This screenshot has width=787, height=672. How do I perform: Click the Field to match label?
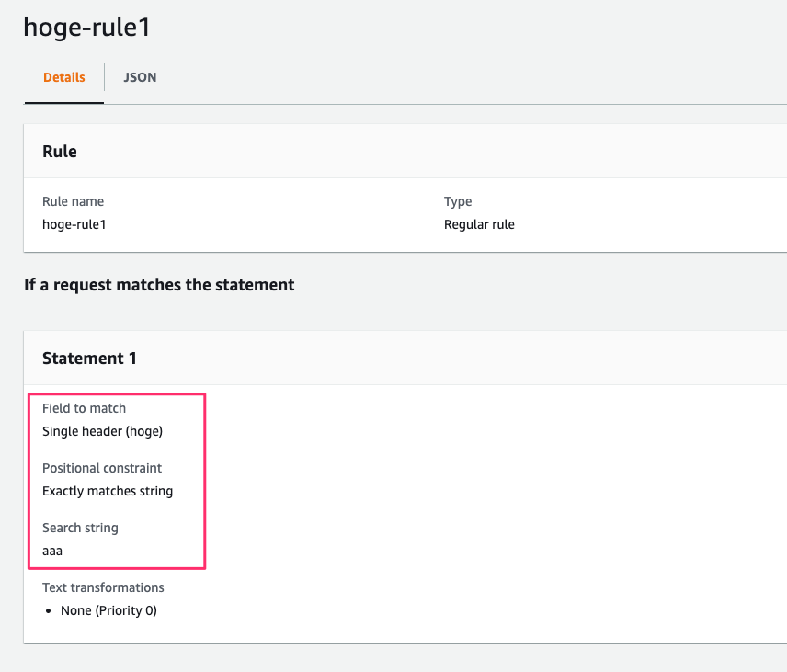click(84, 408)
